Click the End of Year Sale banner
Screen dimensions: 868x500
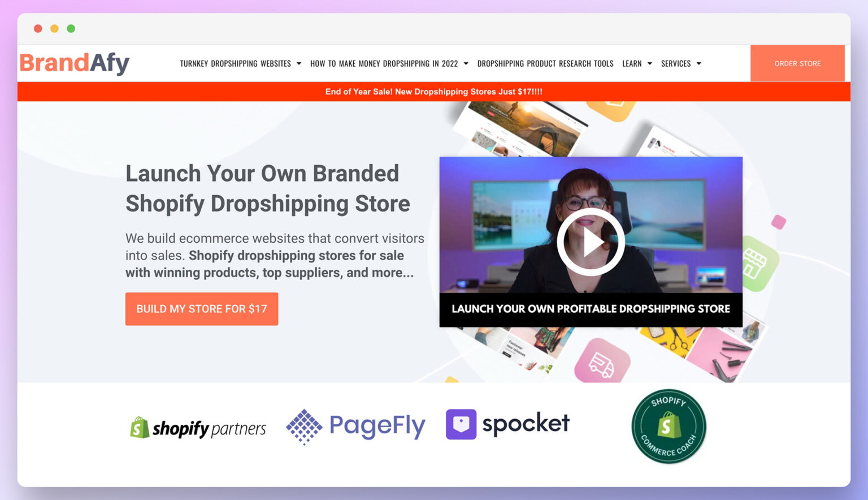point(434,92)
